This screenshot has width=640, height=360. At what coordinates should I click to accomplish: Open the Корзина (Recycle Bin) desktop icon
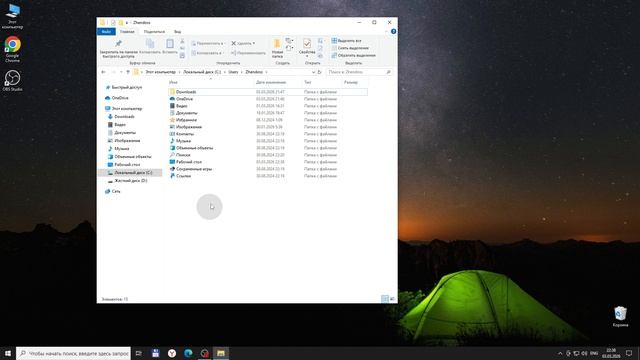click(x=620, y=317)
